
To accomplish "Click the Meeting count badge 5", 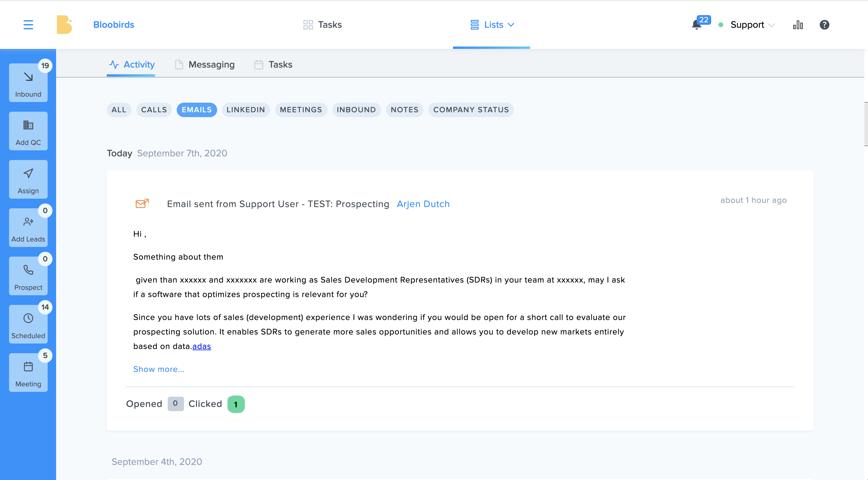I will (45, 355).
